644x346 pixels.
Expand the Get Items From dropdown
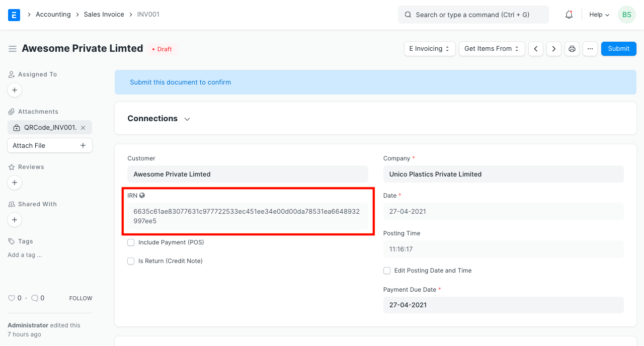(x=492, y=49)
